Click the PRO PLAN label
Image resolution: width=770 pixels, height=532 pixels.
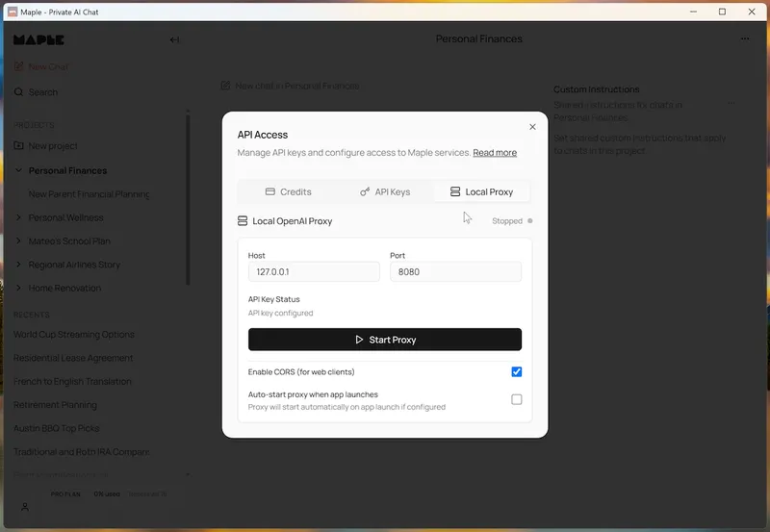click(65, 494)
